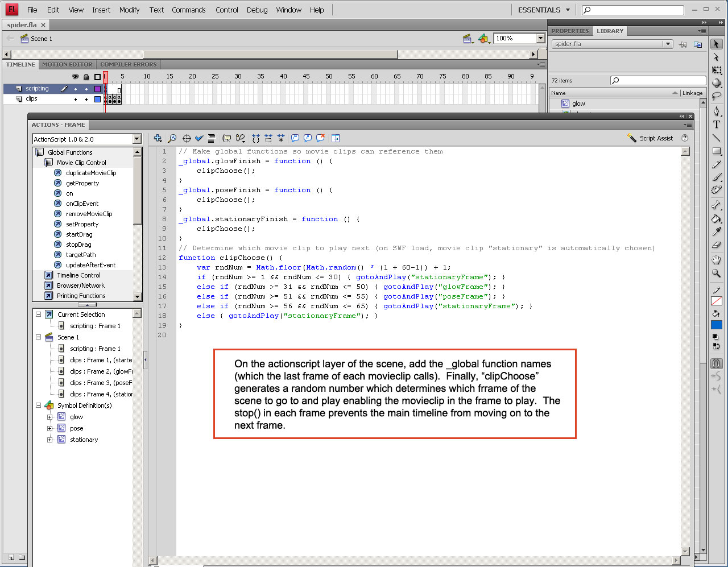
Task: Toggle lock on scripting layer
Action: pyautogui.click(x=86, y=89)
